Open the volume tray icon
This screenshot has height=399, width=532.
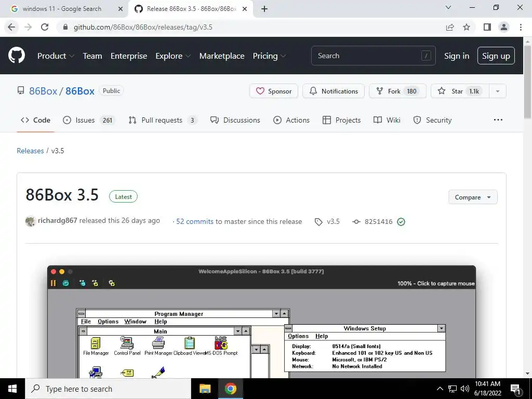coord(465,389)
